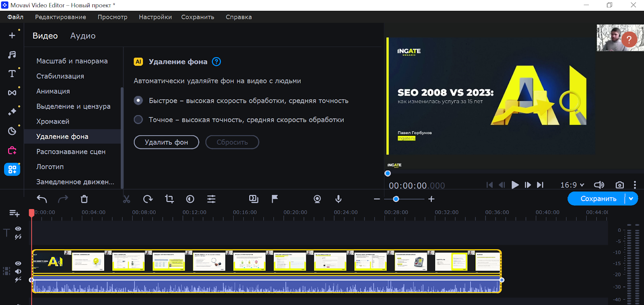Jump to previous clip in preview
The width and height of the screenshot is (644, 305).
point(489,185)
